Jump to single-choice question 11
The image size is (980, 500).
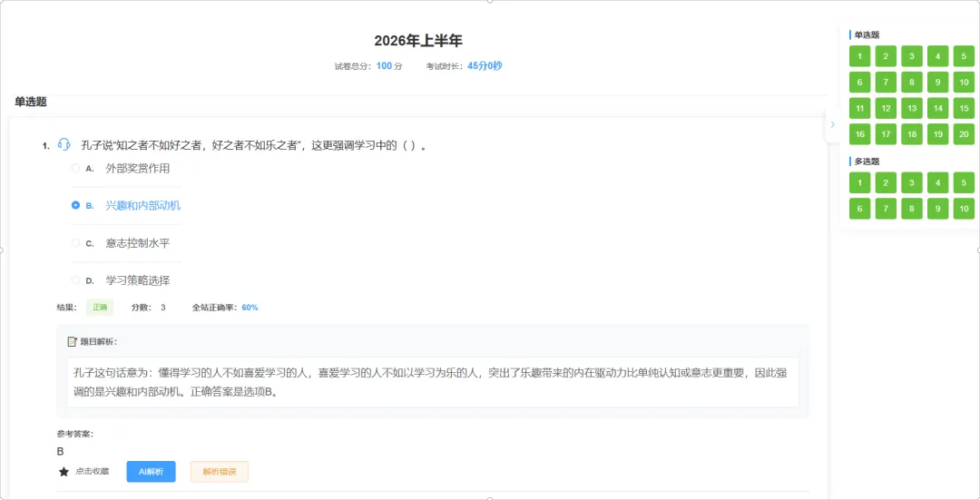click(860, 108)
